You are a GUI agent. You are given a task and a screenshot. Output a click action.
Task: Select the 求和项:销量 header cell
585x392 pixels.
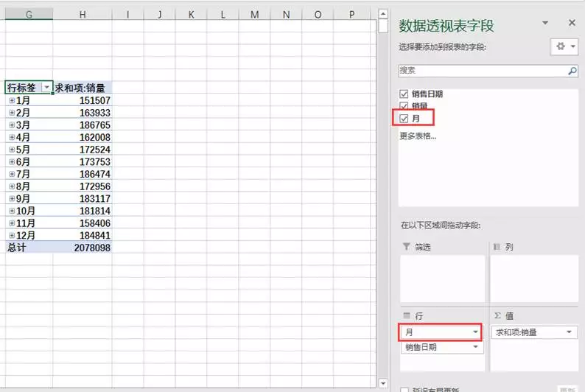pyautogui.click(x=82, y=88)
